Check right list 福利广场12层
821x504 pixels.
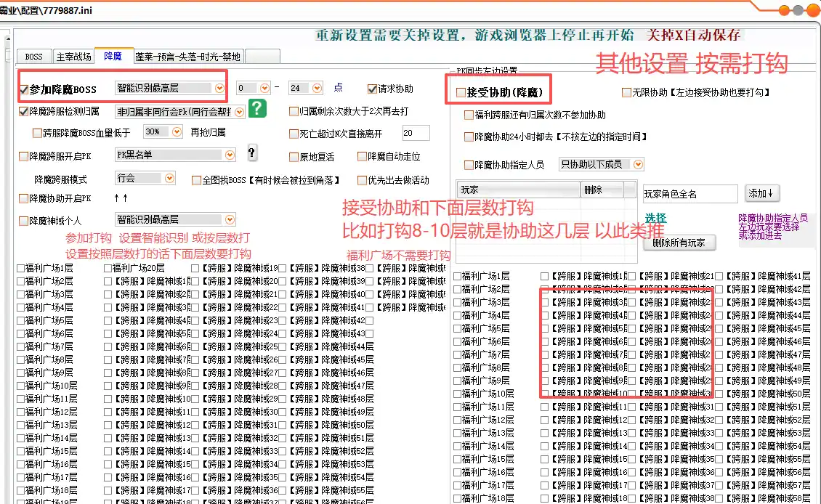pos(458,420)
